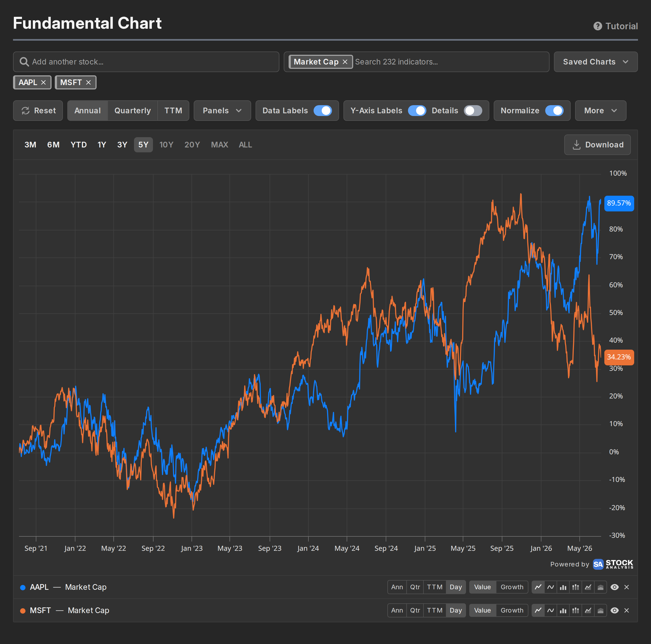Set AAPL row frequency to Ann
651x644 pixels.
click(x=397, y=587)
